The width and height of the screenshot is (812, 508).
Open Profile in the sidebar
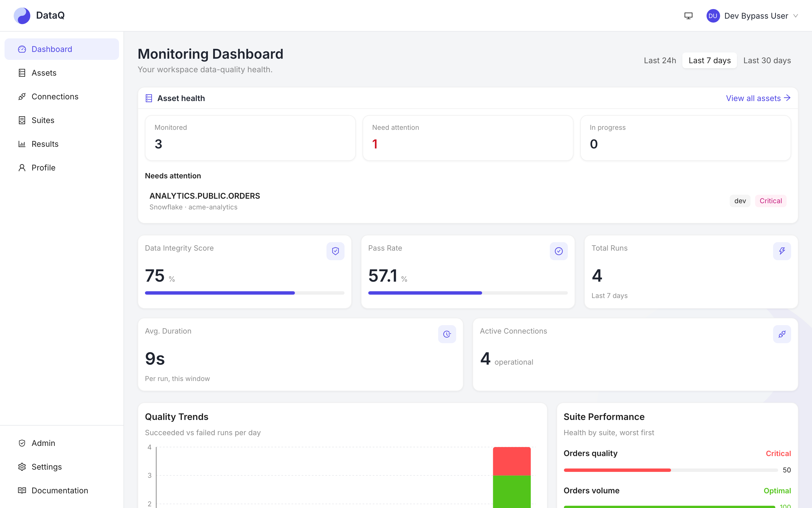point(62,168)
